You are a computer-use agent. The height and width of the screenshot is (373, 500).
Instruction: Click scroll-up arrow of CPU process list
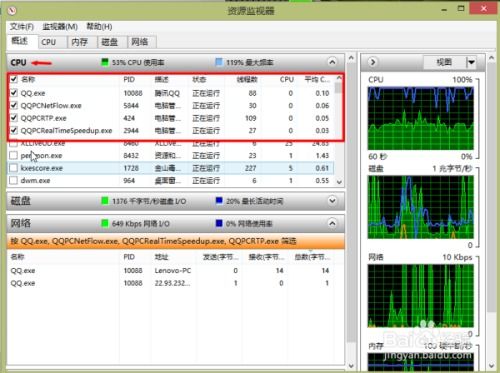pyautogui.click(x=339, y=78)
